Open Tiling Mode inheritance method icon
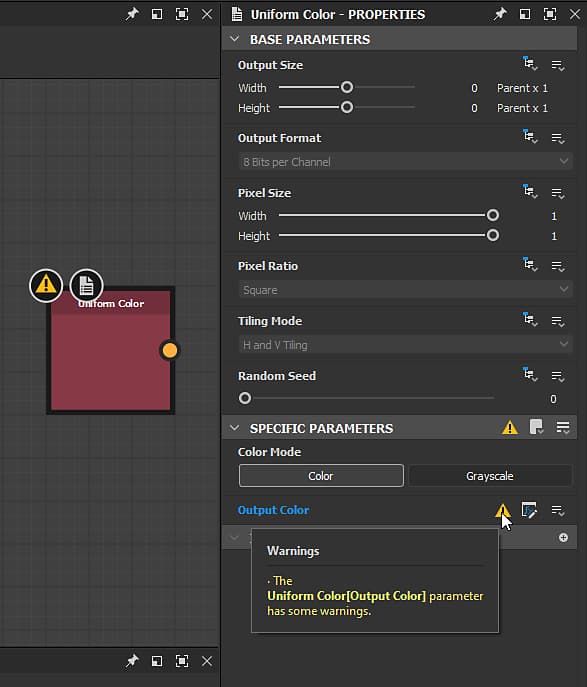 pyautogui.click(x=530, y=320)
